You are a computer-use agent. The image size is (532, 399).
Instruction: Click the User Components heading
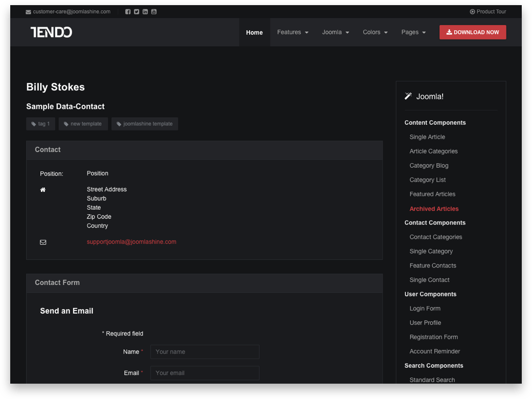pos(430,294)
